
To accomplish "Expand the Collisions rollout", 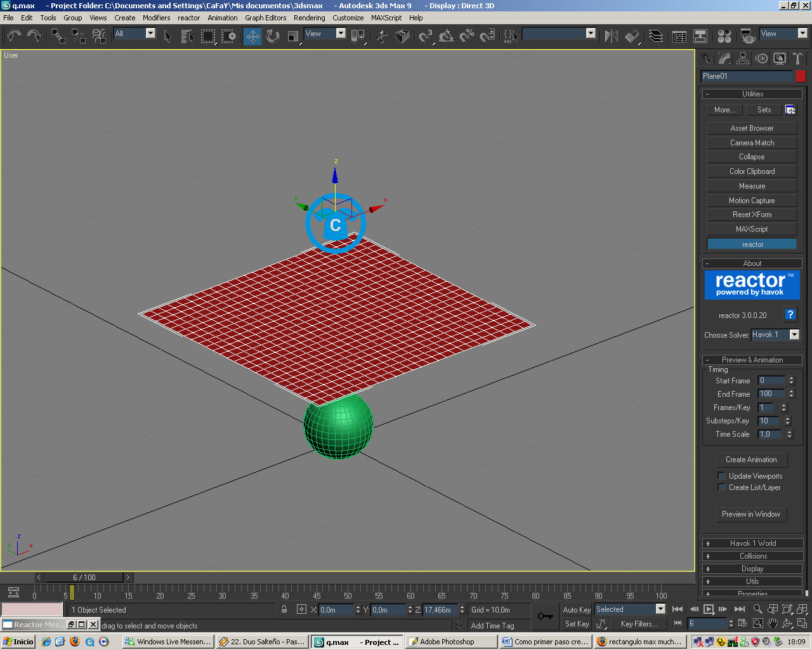I will click(x=752, y=556).
